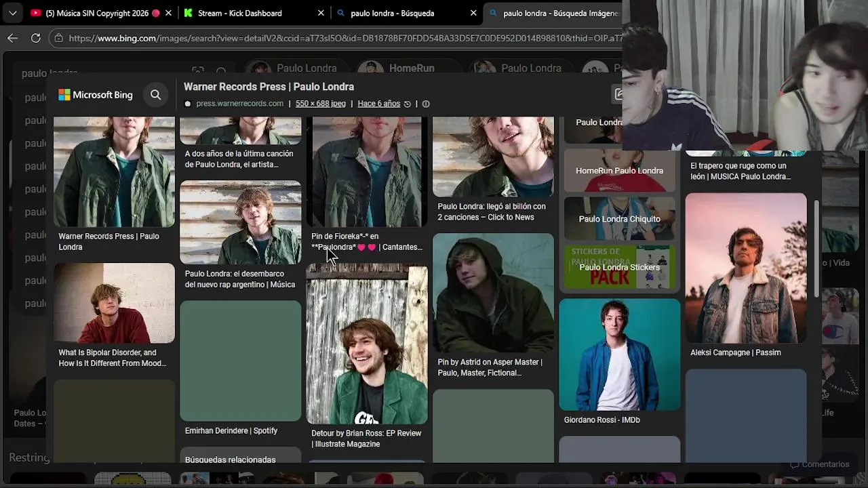
Task: Click the 'Pin de Fioreka' caption text
Action: click(366, 241)
